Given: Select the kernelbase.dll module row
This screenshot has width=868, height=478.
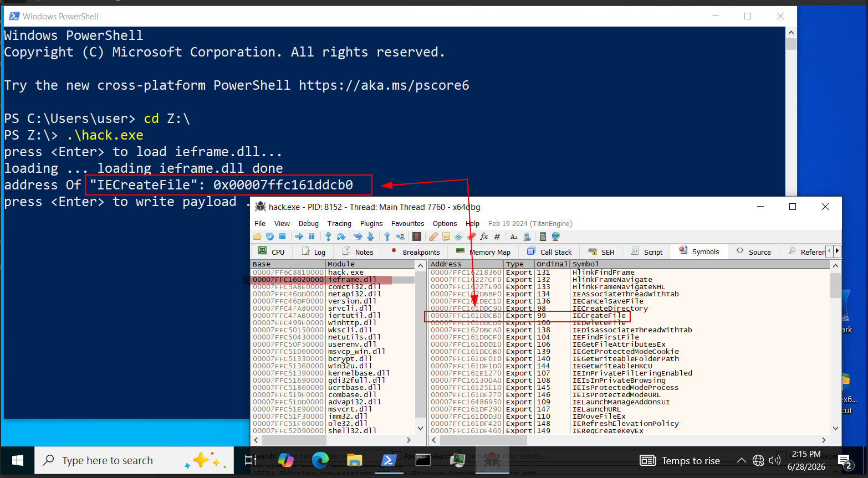Looking at the screenshot, I should (x=333, y=373).
